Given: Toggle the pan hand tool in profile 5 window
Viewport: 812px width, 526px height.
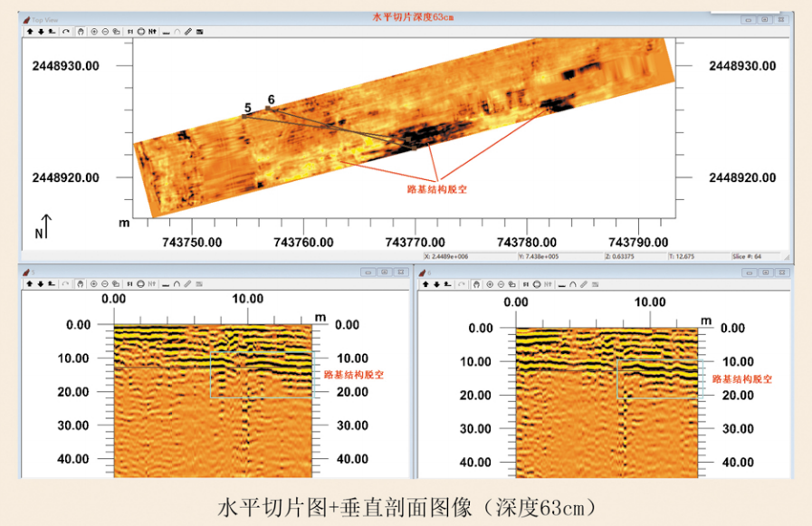Looking at the screenshot, I should 80,284.
